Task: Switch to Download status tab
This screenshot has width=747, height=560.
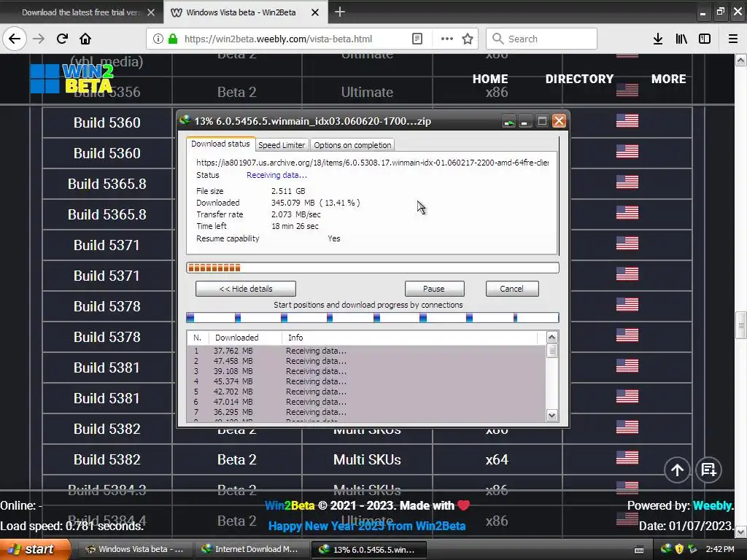Action: click(x=220, y=144)
